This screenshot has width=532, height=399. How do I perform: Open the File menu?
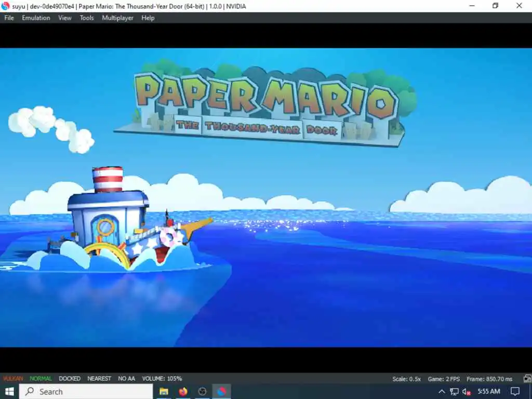pyautogui.click(x=9, y=18)
